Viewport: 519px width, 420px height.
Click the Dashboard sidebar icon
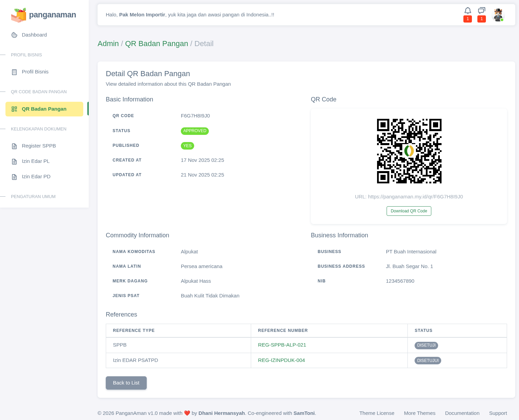(x=14, y=35)
